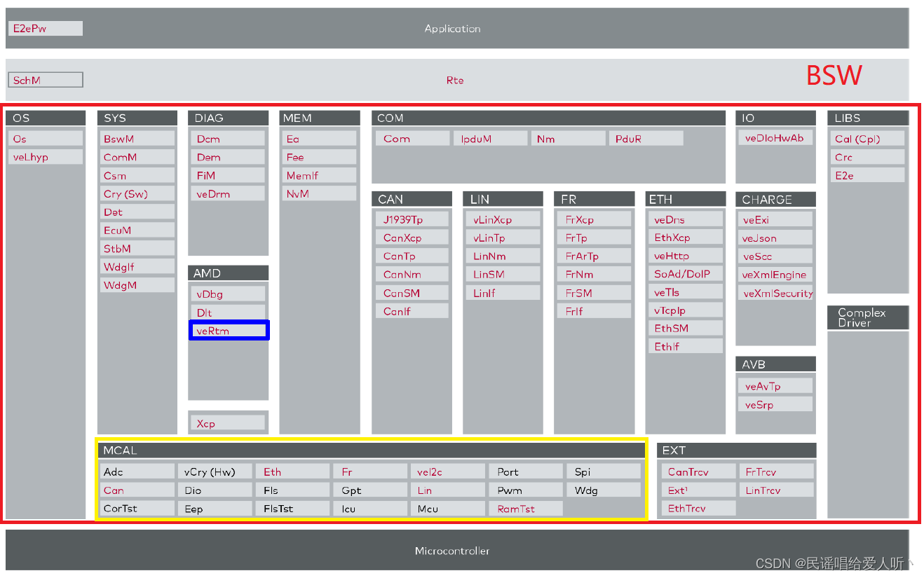
Task: Select the BswM module in SYS
Action: point(137,139)
